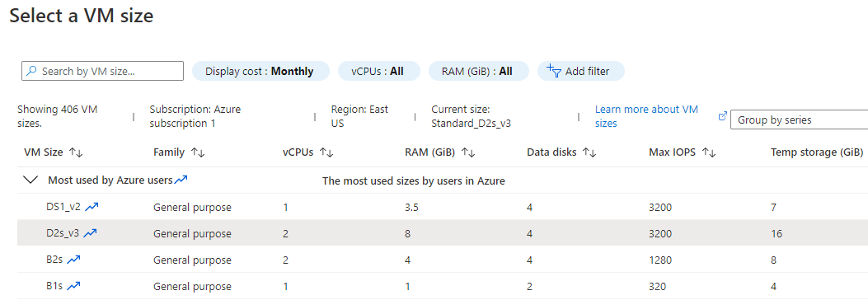Click the Add filter button
The image size is (868, 300).
pyautogui.click(x=580, y=72)
